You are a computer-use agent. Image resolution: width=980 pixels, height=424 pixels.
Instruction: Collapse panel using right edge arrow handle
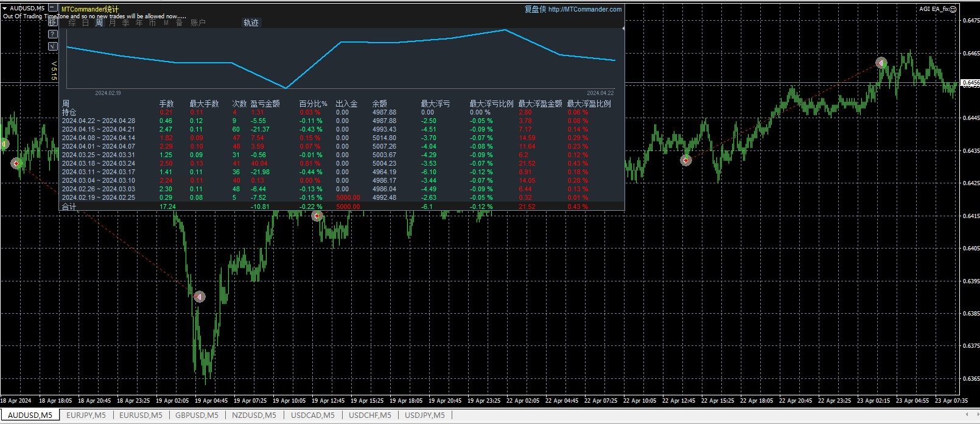[624, 28]
